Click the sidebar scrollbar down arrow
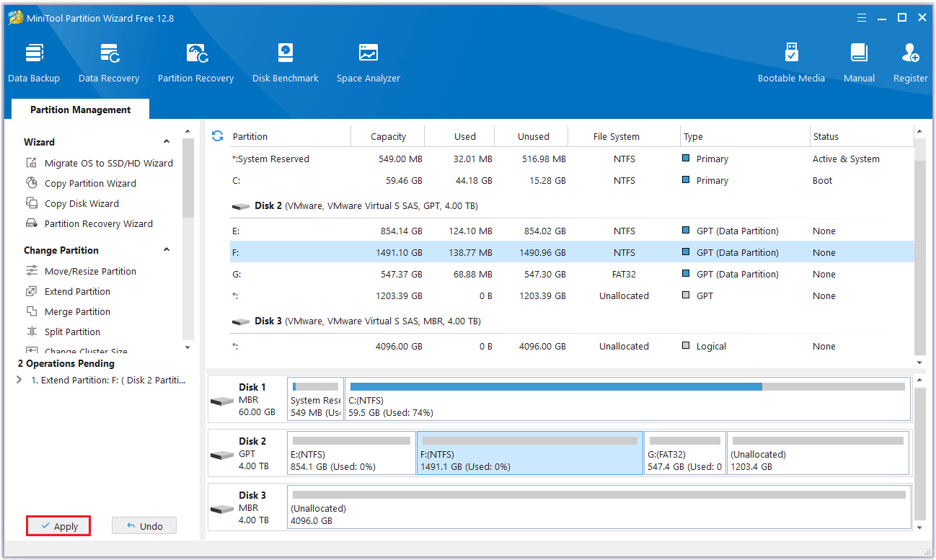Image resolution: width=936 pixels, height=560 pixels. pyautogui.click(x=188, y=347)
